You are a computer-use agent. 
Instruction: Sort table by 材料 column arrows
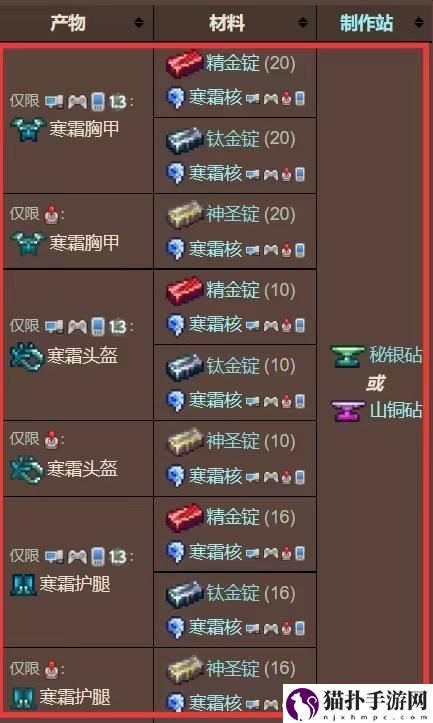pyautogui.click(x=303, y=22)
